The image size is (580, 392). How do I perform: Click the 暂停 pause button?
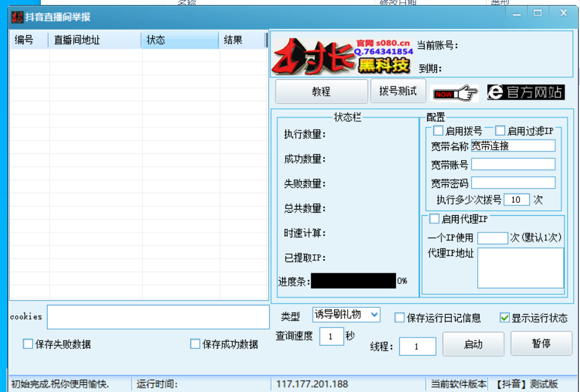click(x=541, y=343)
